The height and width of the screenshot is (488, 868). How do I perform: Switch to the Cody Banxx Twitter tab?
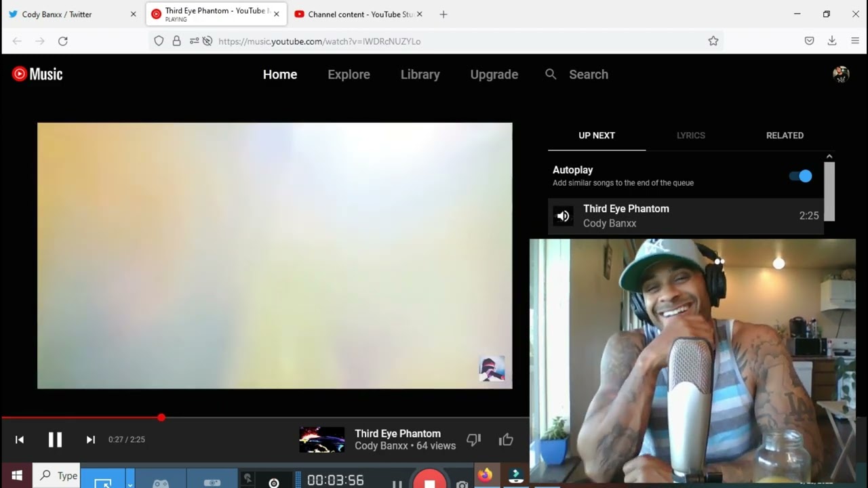point(73,14)
